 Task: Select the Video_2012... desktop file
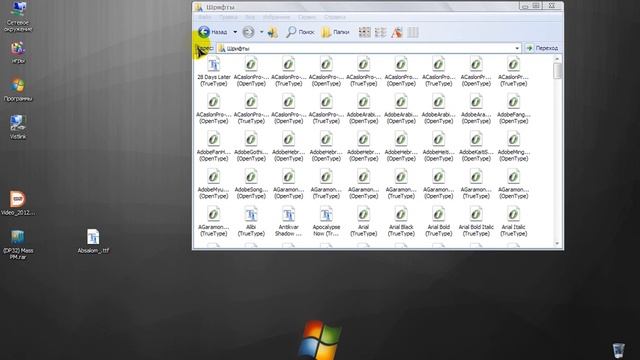pyautogui.click(x=18, y=203)
